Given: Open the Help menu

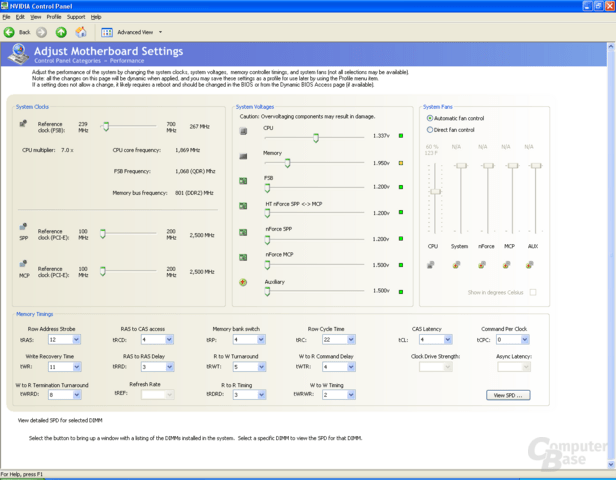Looking at the screenshot, I should click(96, 17).
